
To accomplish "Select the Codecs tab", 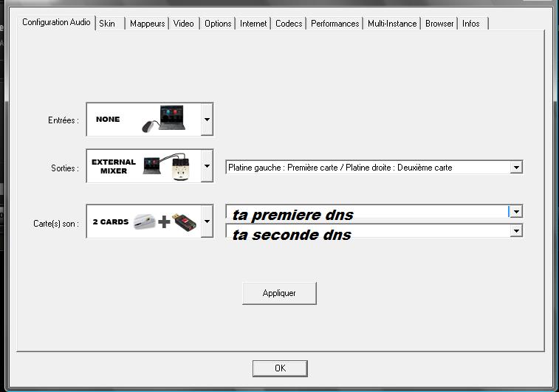I will [289, 24].
